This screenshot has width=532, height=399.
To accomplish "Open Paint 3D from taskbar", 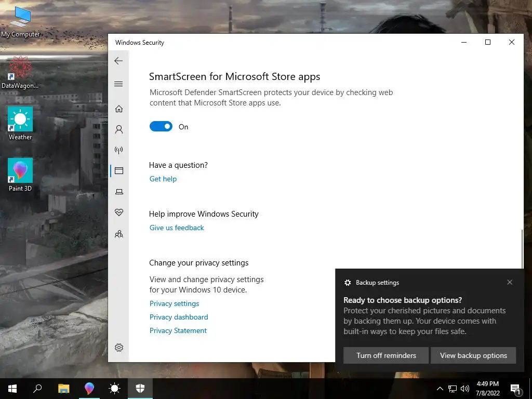I will [89, 389].
